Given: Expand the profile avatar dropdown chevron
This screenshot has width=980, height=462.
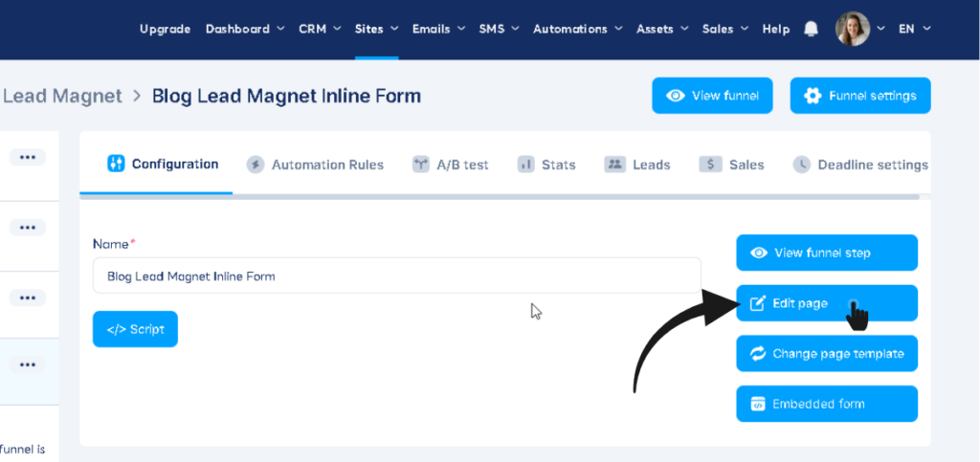Looking at the screenshot, I should click(x=881, y=29).
